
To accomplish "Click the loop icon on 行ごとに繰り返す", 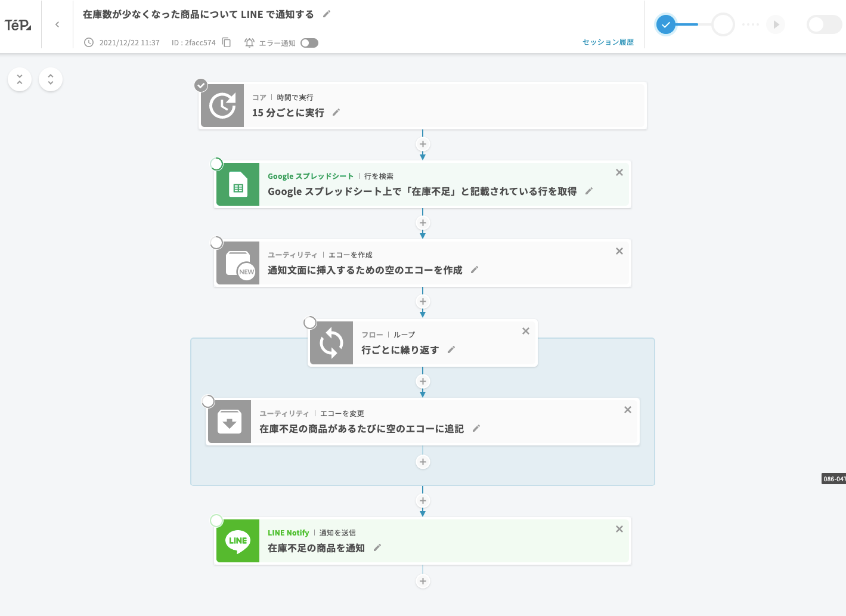I will [331, 342].
